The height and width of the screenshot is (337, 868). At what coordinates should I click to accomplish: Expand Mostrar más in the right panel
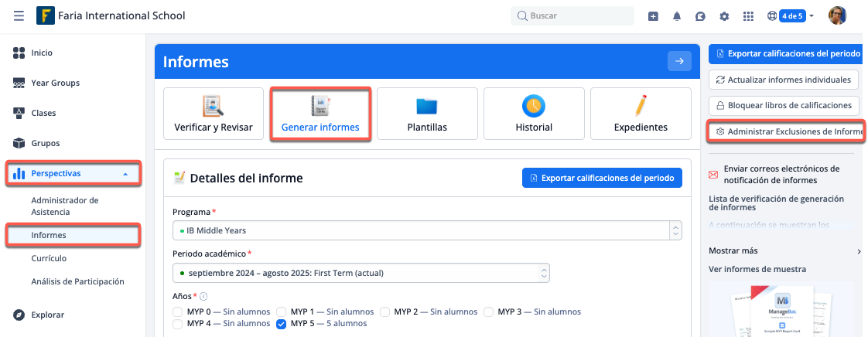[x=784, y=251]
